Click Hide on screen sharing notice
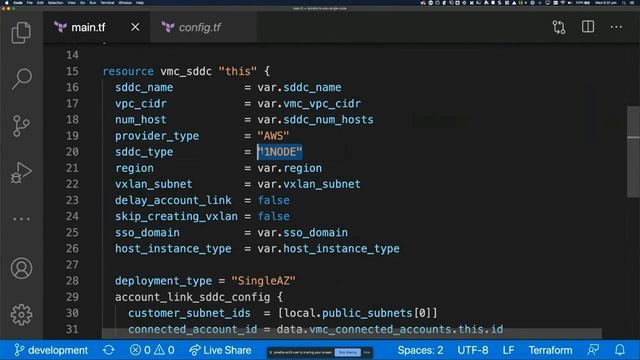 click(x=367, y=352)
